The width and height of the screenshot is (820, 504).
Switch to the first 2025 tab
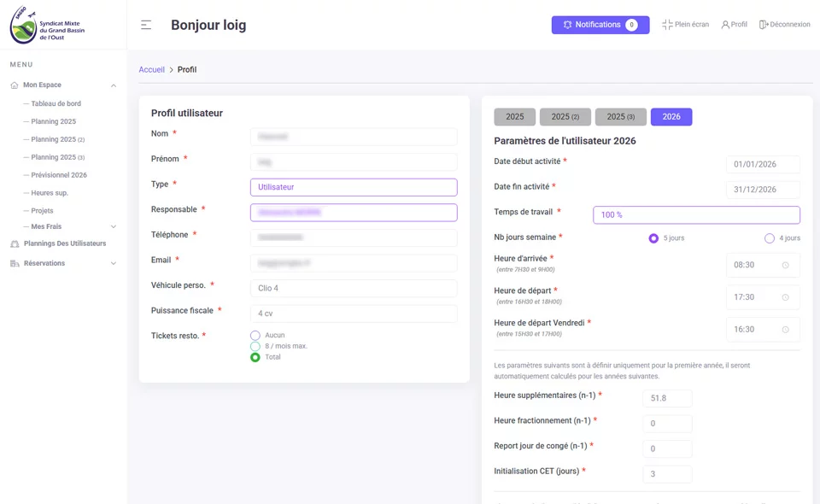(x=514, y=117)
